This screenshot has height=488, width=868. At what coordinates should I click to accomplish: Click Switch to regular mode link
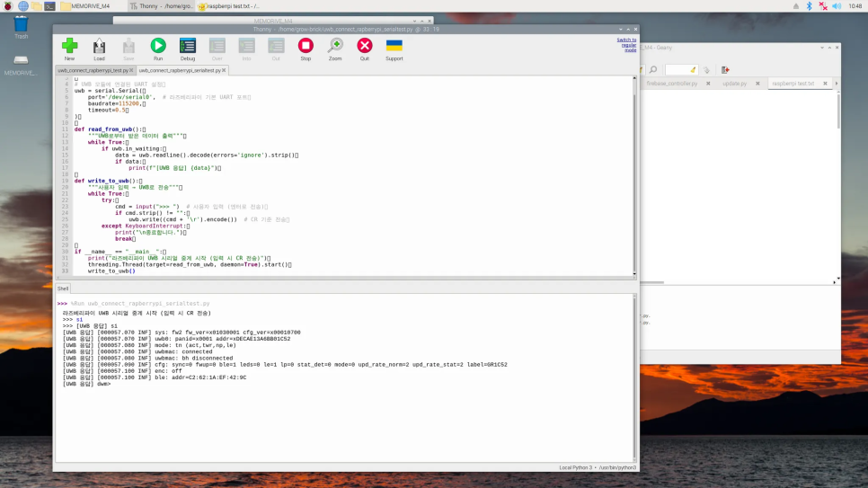click(626, 45)
